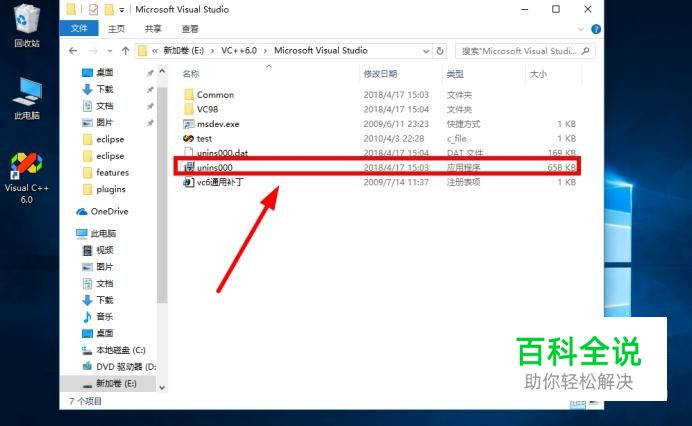The width and height of the screenshot is (692, 426).
Task: Open 音乐 in the navigation pane
Action: pyautogui.click(x=98, y=317)
